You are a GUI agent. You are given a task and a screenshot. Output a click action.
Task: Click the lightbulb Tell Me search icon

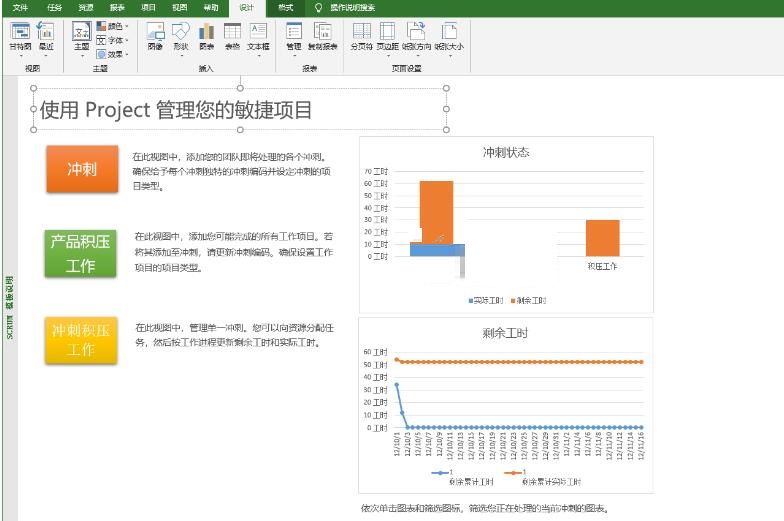318,8
